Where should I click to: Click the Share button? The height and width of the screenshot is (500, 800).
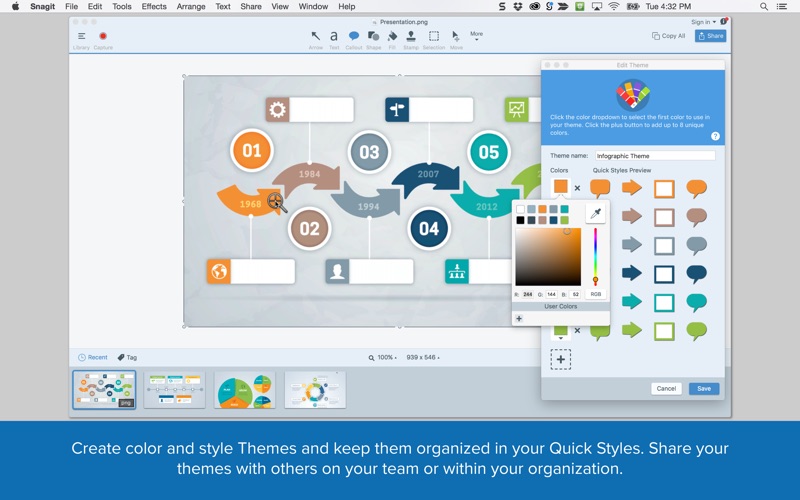click(x=710, y=36)
